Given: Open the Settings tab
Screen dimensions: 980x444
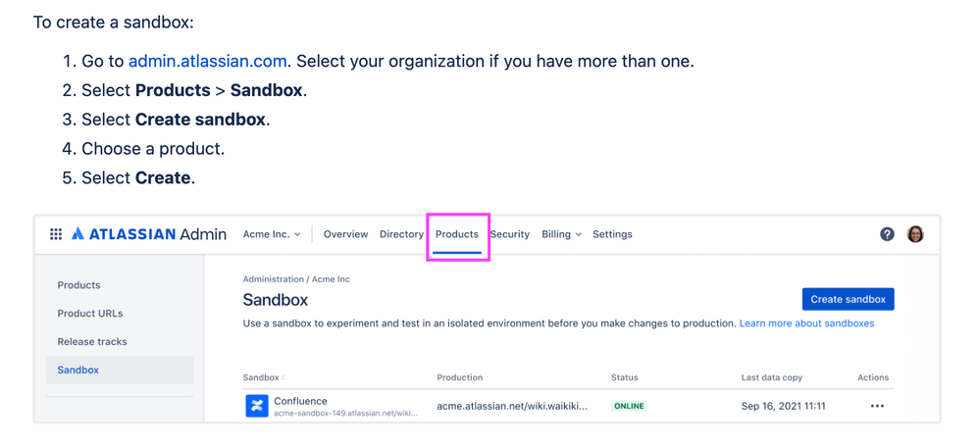Looking at the screenshot, I should tap(612, 234).
